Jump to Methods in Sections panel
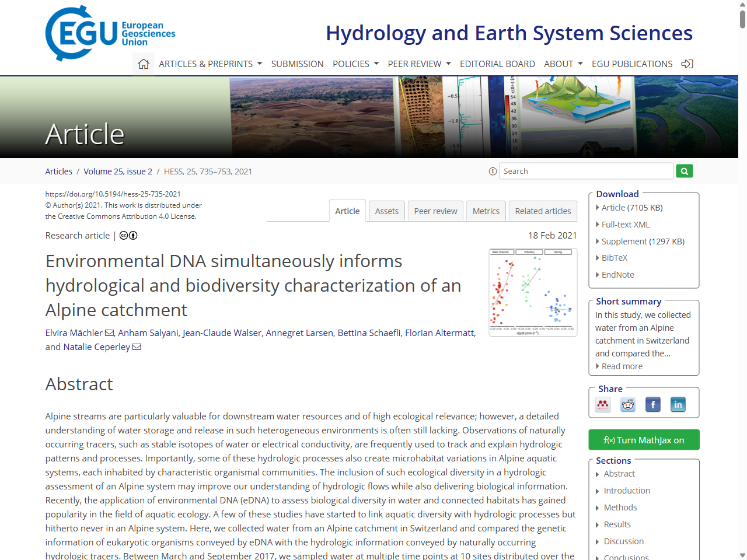Image resolution: width=747 pixels, height=560 pixels. tap(620, 508)
